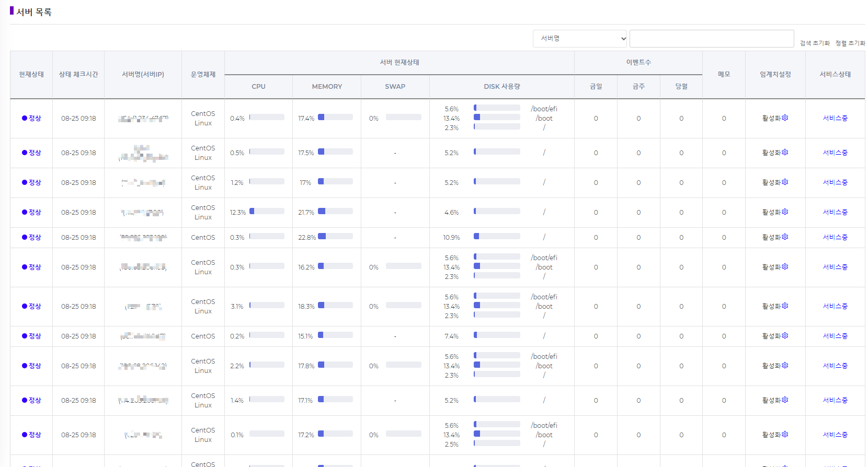Click the 임계치설정 column header

[x=775, y=75]
